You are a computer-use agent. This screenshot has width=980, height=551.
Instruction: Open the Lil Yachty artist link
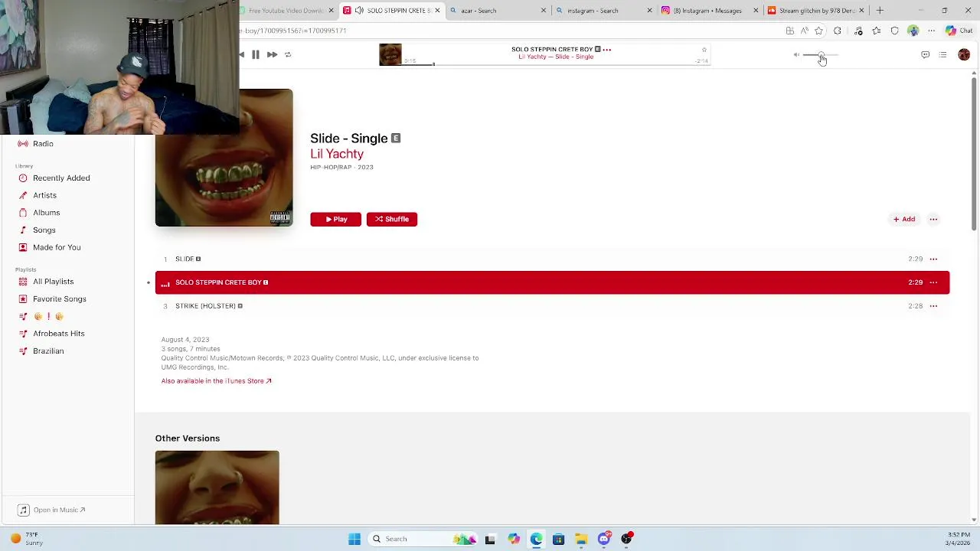coord(337,154)
